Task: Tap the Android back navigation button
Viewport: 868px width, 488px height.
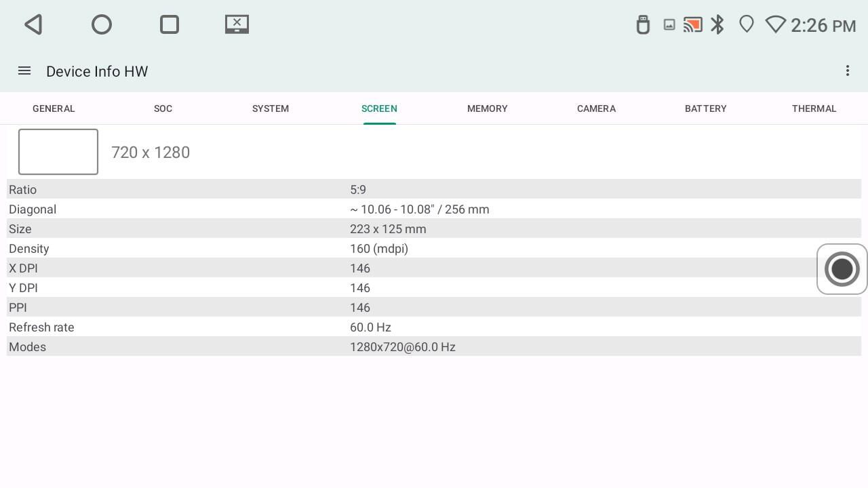Action: (33, 25)
